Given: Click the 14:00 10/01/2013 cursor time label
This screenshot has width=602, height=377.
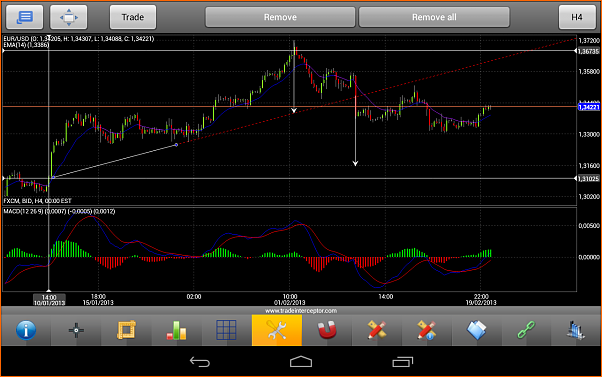Looking at the screenshot, I should 49,300.
